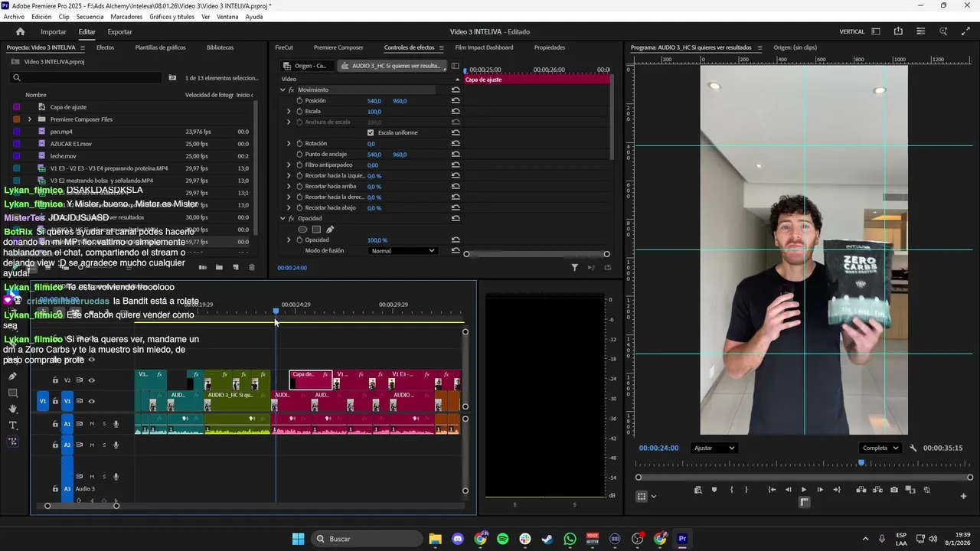Screen dimensions: 980x551
Task: Open the Marcadores menu
Action: coord(126,17)
